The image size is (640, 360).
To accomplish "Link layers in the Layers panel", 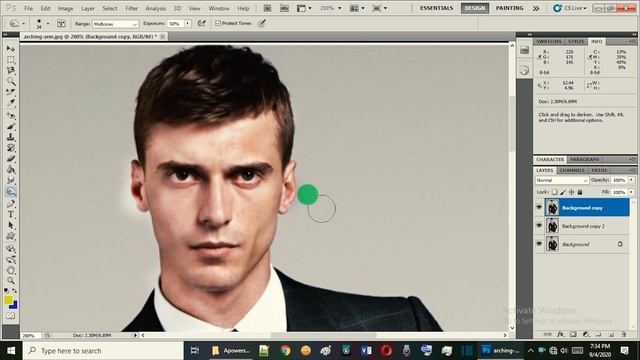I will click(x=548, y=334).
